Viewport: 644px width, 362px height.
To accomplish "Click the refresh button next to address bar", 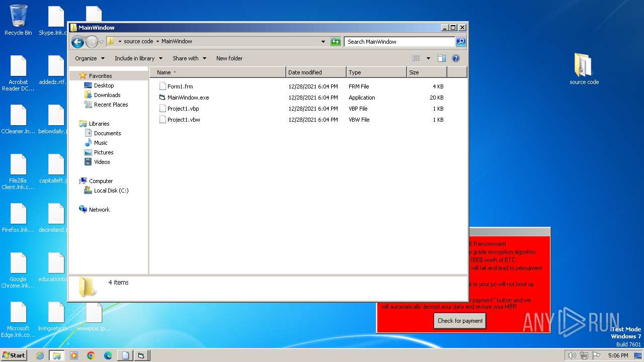I will pyautogui.click(x=336, y=42).
